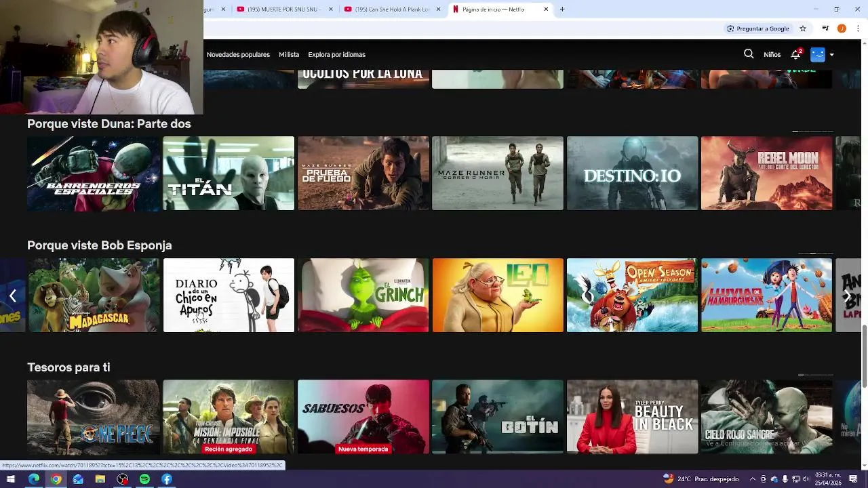Open Beauty in Black series card

pos(632,417)
